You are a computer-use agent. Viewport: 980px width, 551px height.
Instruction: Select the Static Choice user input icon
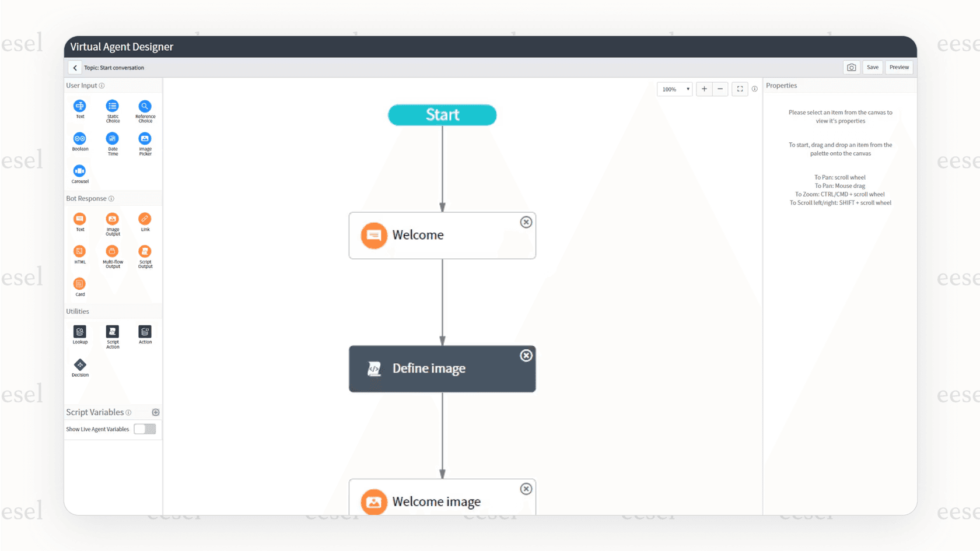(113, 107)
